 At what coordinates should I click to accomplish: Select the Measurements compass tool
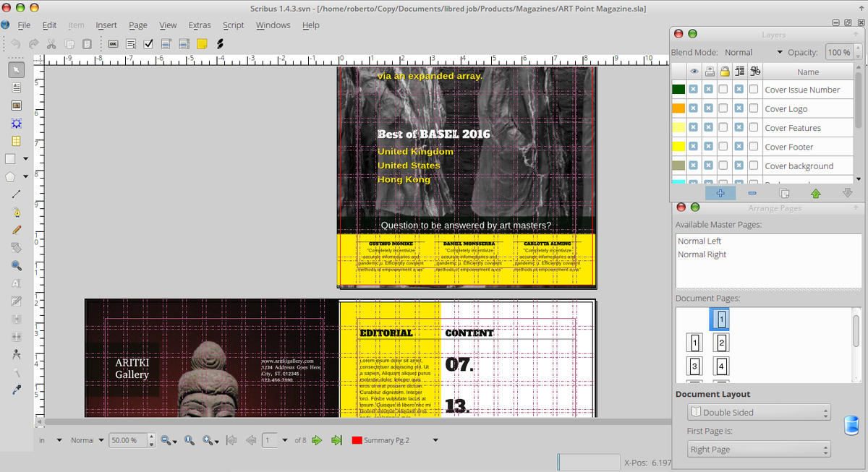pos(16,355)
